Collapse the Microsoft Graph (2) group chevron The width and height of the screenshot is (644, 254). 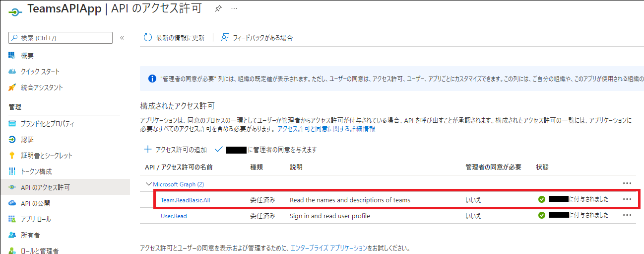coord(148,184)
